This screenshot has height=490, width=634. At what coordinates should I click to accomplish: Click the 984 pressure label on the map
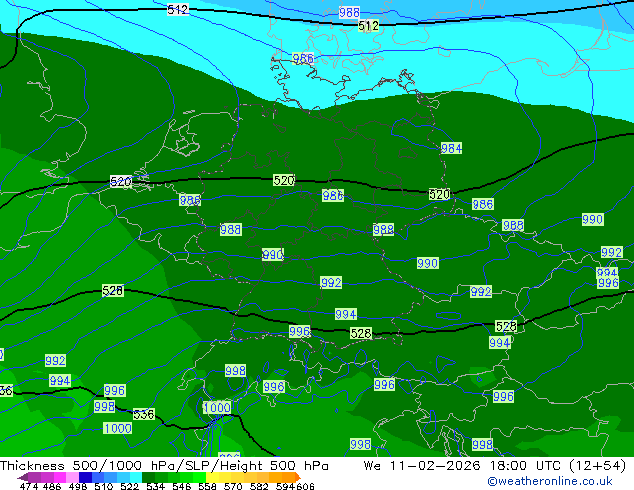coord(451,148)
